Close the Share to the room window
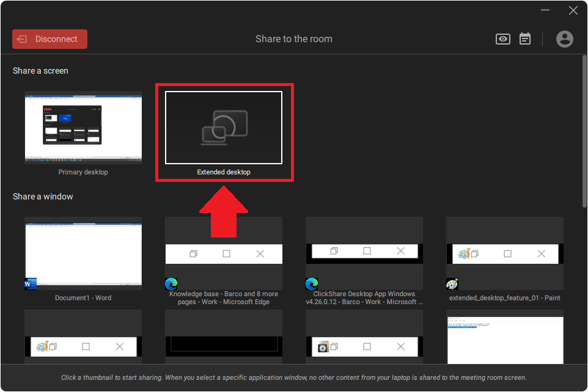Viewport: 588px width, 392px height. click(573, 10)
